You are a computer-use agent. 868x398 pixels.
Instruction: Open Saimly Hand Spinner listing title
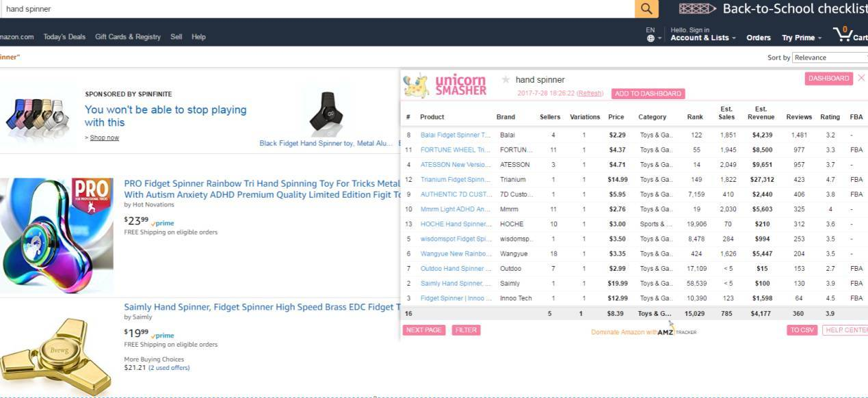coord(261,308)
